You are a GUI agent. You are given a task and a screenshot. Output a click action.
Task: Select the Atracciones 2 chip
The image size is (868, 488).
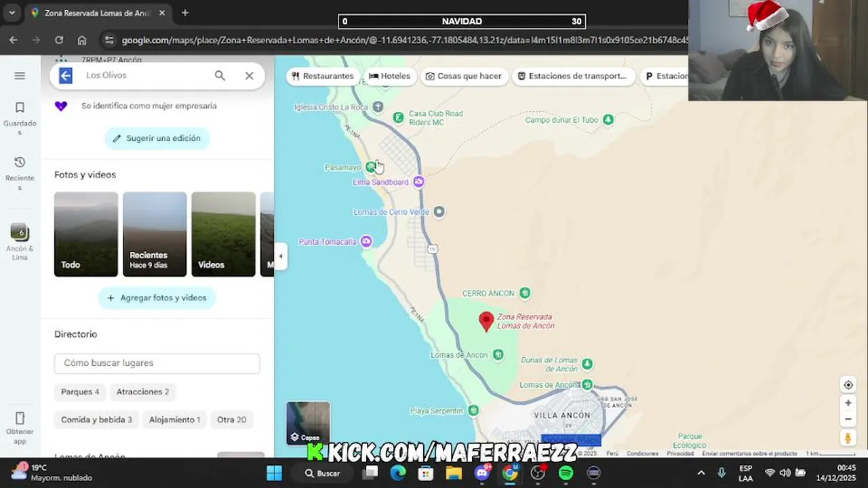pyautogui.click(x=142, y=392)
